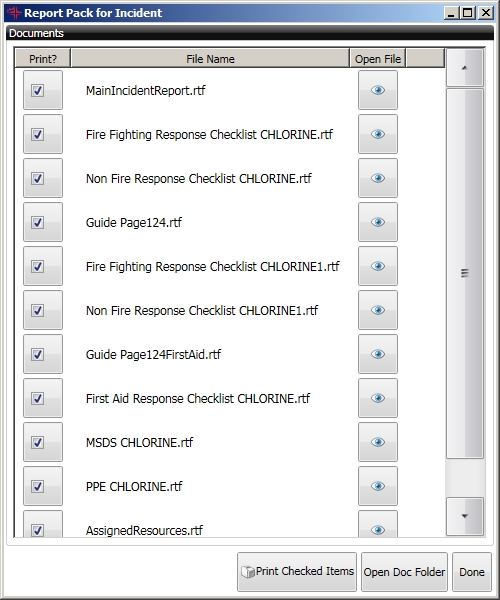500x600 pixels.
Task: View Guide Page124.rtf using its eye icon
Action: (x=378, y=222)
